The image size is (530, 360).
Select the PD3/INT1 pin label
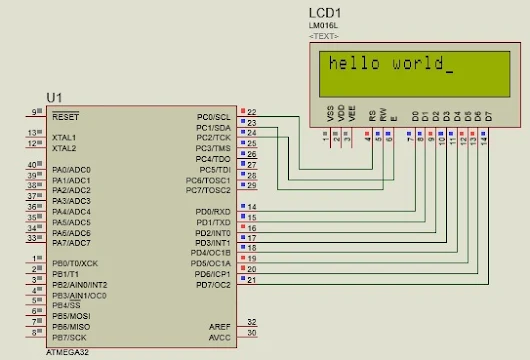click(213, 243)
